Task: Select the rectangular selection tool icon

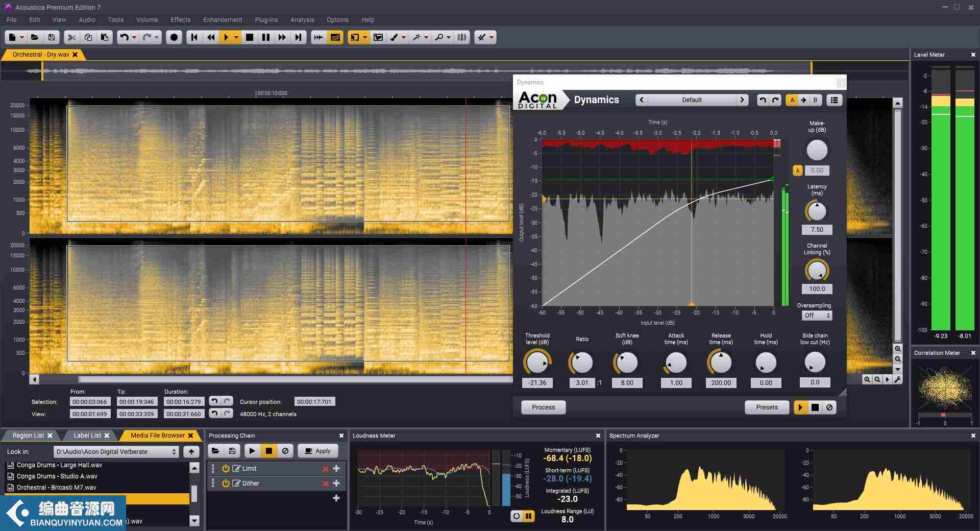Action: click(x=355, y=37)
